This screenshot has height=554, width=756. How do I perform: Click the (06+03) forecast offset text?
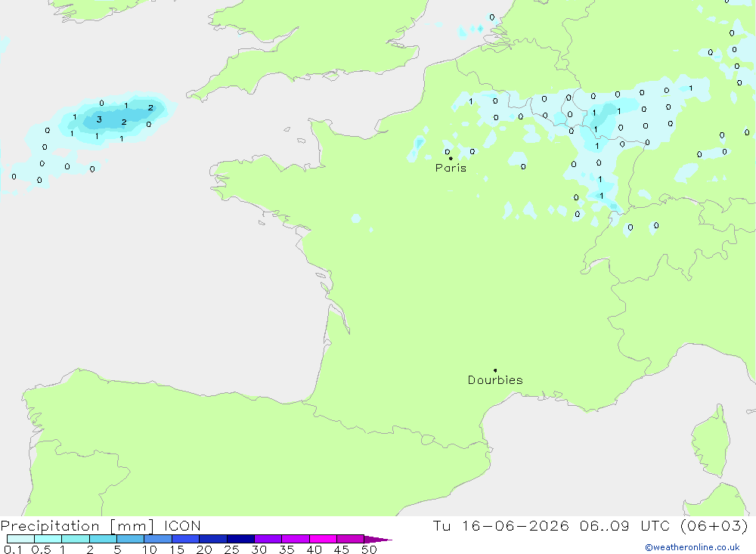click(x=714, y=525)
